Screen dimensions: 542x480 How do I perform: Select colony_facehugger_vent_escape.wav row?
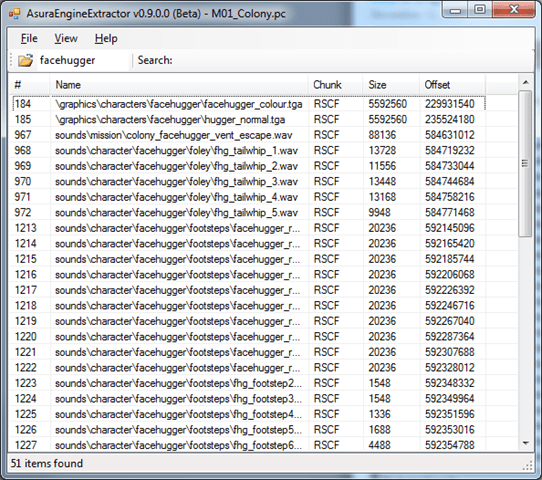pos(249,135)
